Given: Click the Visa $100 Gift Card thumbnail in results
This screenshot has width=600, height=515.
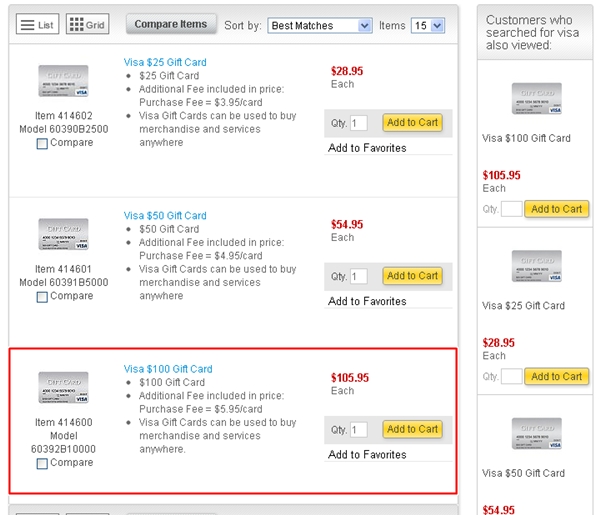Looking at the screenshot, I should [x=64, y=388].
